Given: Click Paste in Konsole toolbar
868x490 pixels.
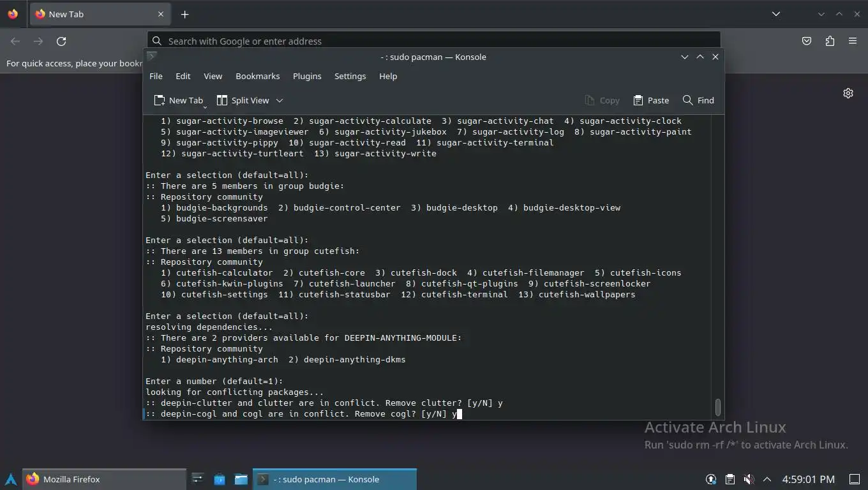Looking at the screenshot, I should [x=651, y=100].
